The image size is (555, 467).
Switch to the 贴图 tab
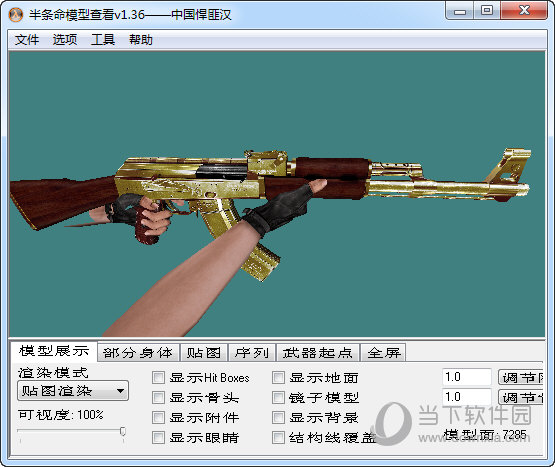pos(204,353)
